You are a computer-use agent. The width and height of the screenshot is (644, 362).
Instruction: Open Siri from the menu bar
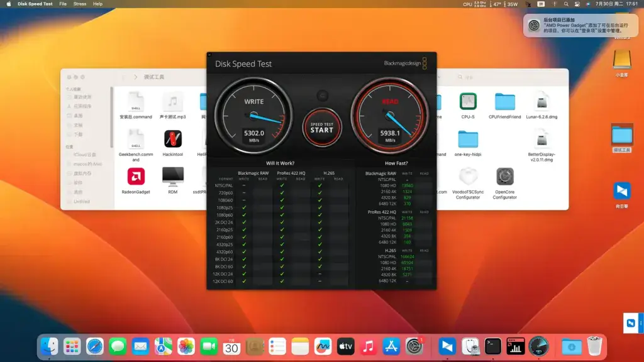[x=588, y=4]
